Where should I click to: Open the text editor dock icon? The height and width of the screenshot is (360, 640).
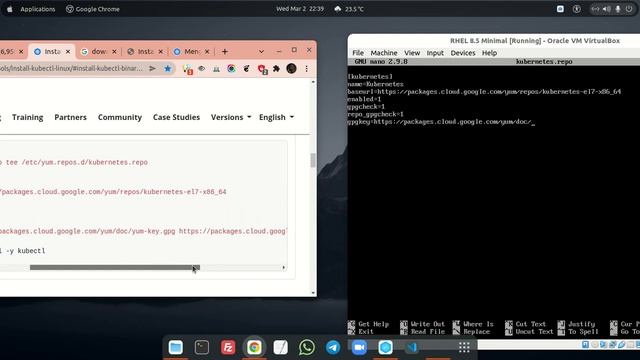click(x=280, y=347)
